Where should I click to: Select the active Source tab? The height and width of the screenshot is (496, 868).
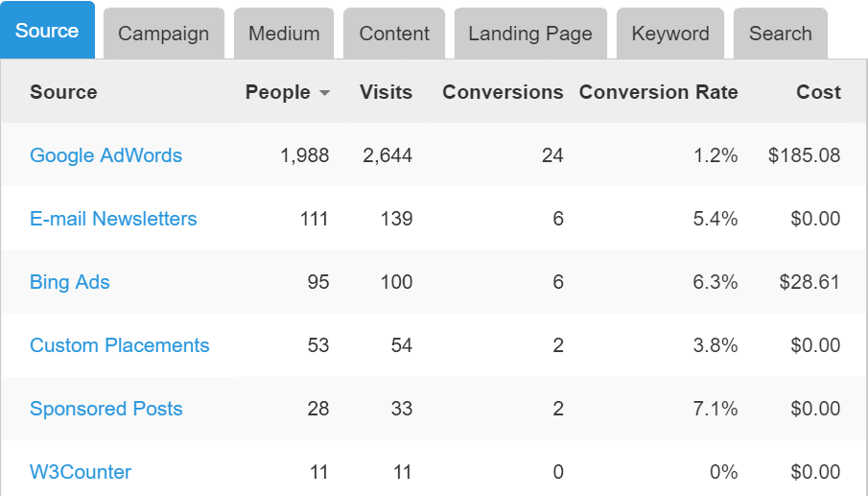coord(47,31)
